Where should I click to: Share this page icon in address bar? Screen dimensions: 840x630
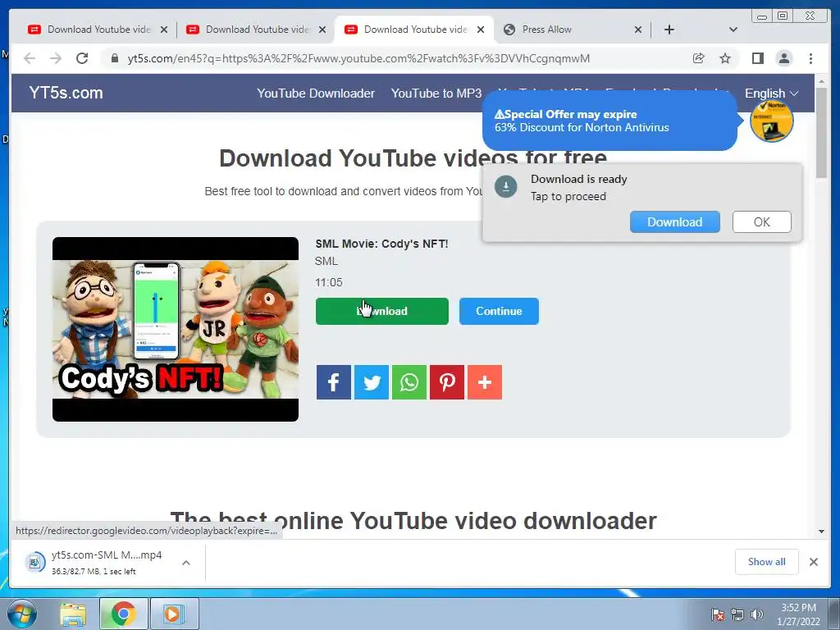[699, 58]
